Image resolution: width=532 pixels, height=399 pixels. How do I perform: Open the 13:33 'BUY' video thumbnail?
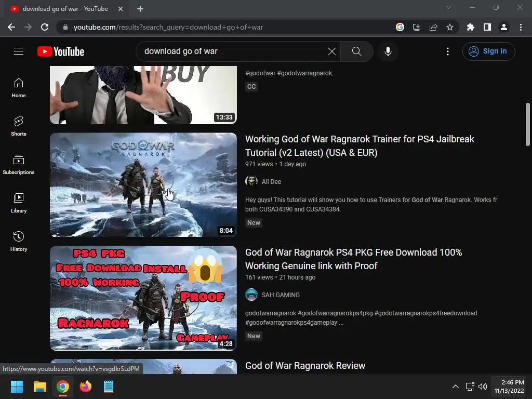(143, 95)
